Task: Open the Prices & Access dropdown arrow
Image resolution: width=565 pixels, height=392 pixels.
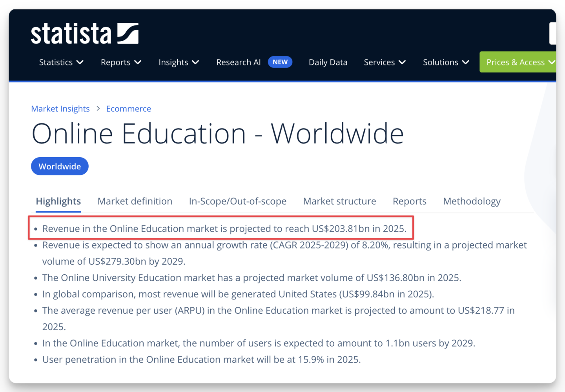Action: pyautogui.click(x=552, y=62)
